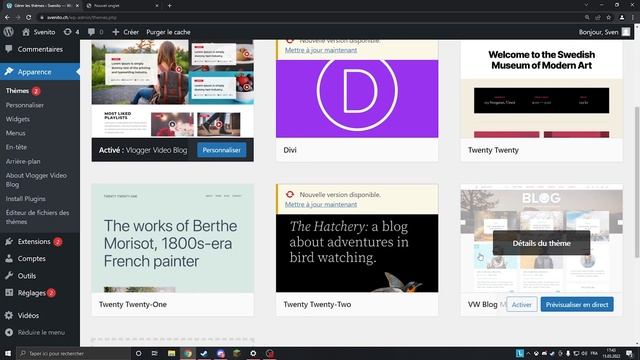Open a new browser tab with plus
Image resolution: width=640 pixels, height=360 pixels.
tap(169, 6)
